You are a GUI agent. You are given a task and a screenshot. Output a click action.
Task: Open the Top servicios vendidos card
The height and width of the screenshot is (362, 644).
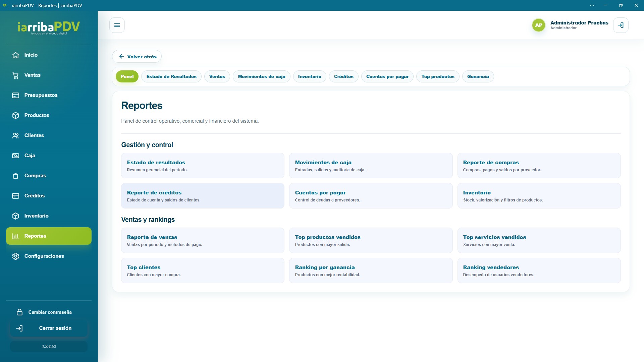539,240
